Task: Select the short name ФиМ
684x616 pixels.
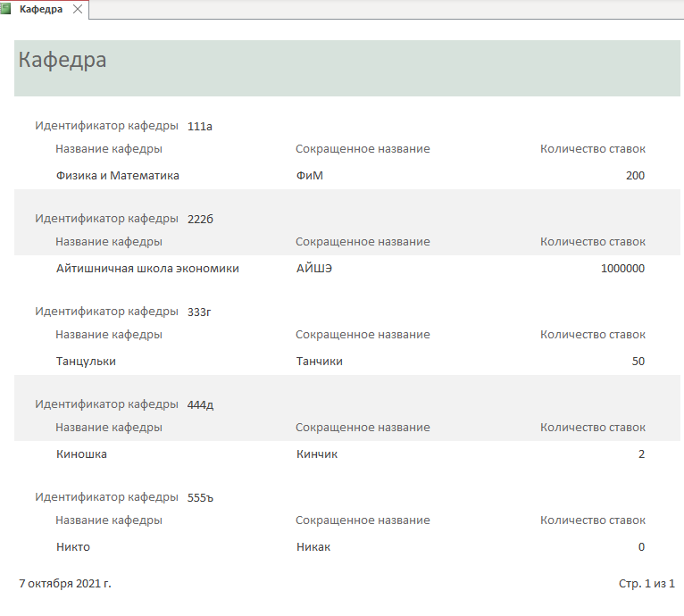Action: click(x=310, y=175)
